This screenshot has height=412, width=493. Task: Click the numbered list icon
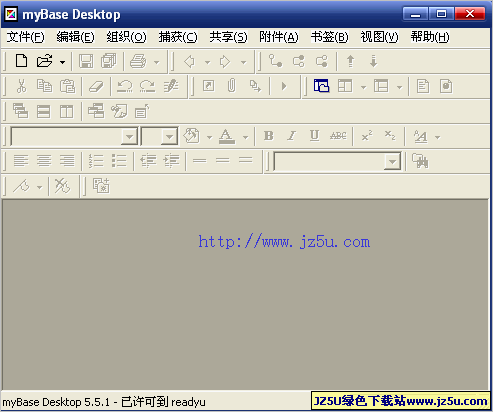[96, 161]
